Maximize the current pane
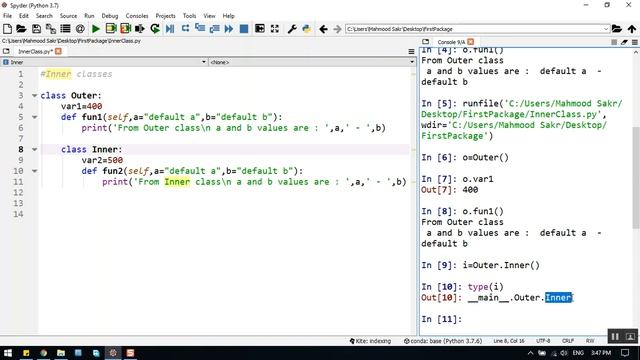 click(x=260, y=29)
